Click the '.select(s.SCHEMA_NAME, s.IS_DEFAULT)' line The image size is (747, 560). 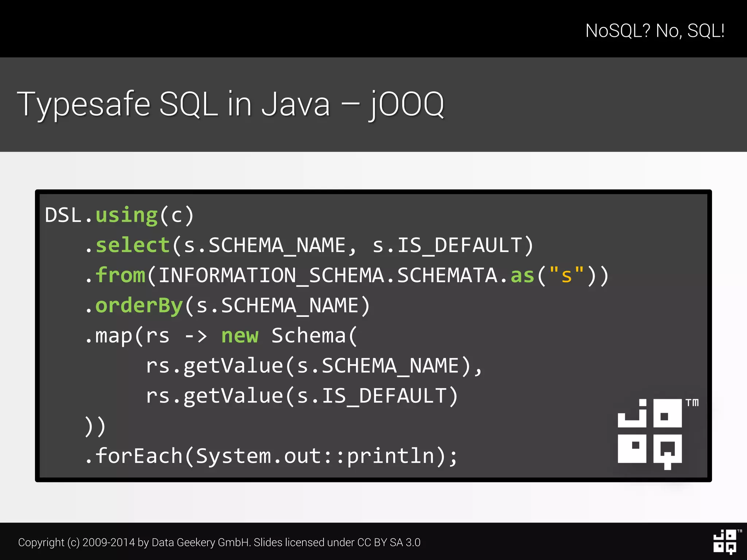pos(309,245)
